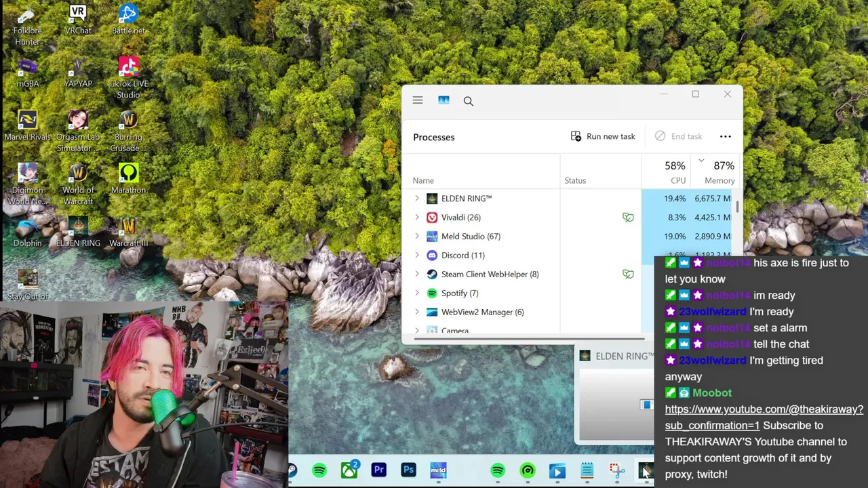The width and height of the screenshot is (868, 488).
Task: Open the YouTube @theakiraway link in chat
Action: [x=764, y=418]
